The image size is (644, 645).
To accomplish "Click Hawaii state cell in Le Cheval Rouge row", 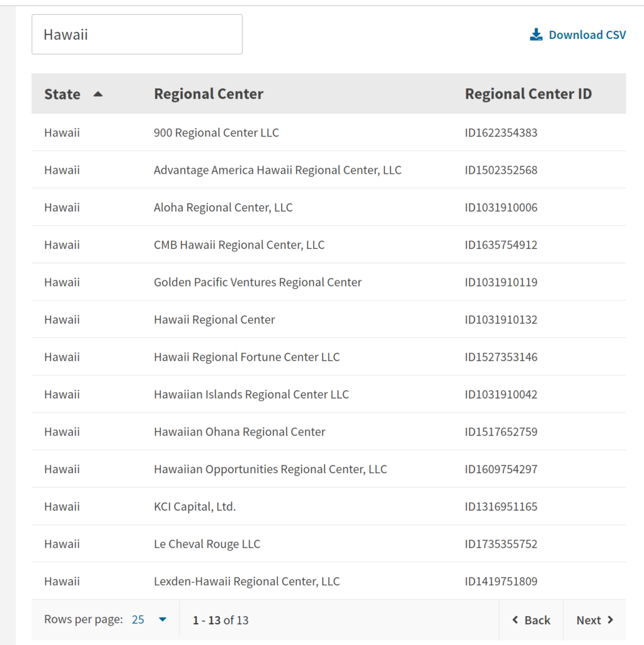I will click(62, 544).
